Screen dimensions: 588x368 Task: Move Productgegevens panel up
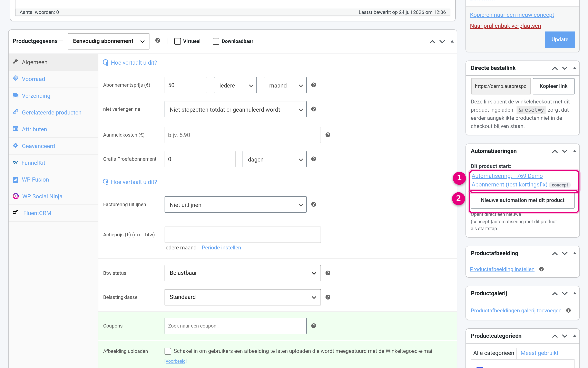(x=432, y=42)
